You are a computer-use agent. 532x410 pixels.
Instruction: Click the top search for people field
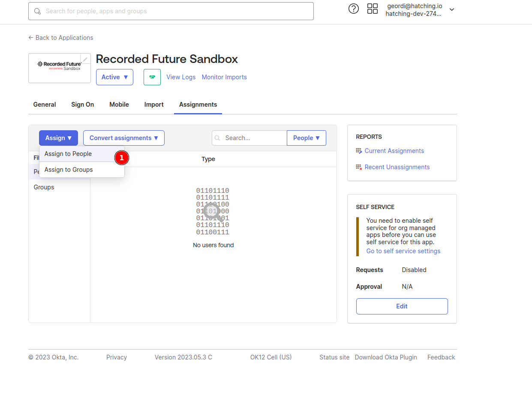171,11
